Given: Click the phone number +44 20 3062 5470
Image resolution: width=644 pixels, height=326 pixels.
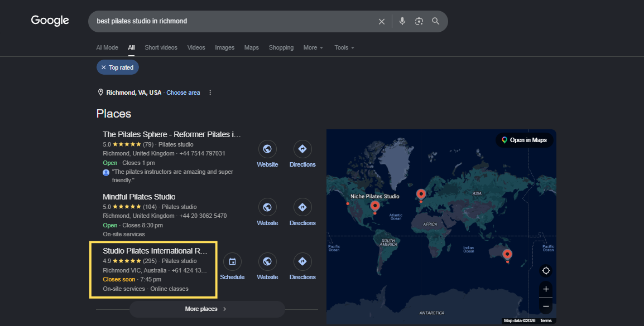Looking at the screenshot, I should click(x=203, y=216).
